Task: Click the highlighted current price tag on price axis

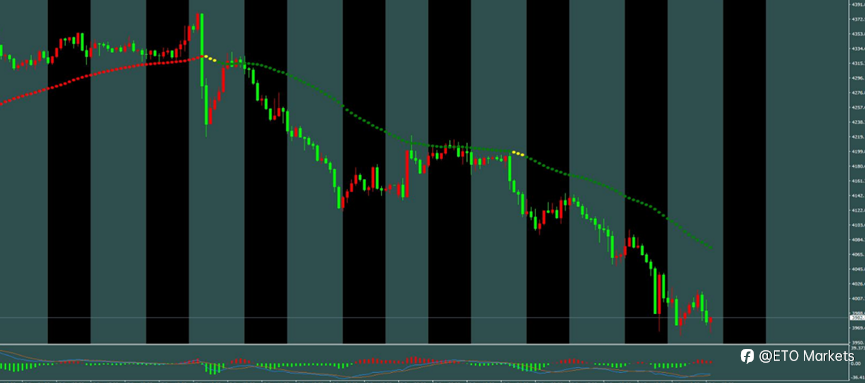Action: 857,318
